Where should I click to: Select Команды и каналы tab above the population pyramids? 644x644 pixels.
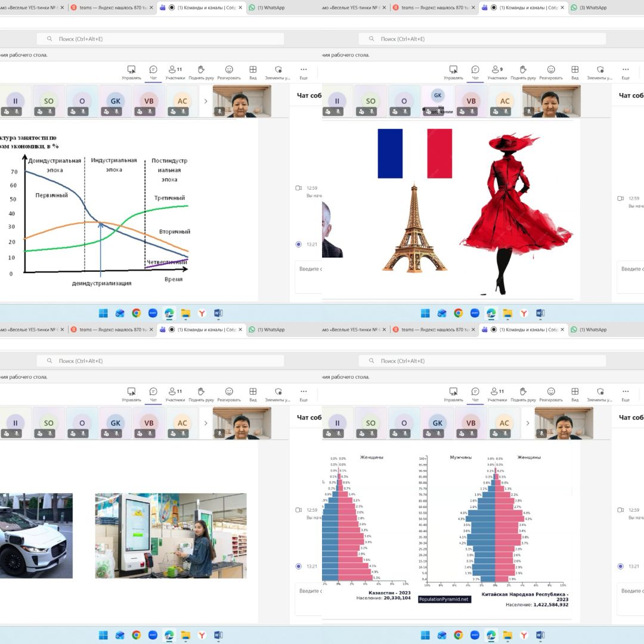click(x=524, y=329)
